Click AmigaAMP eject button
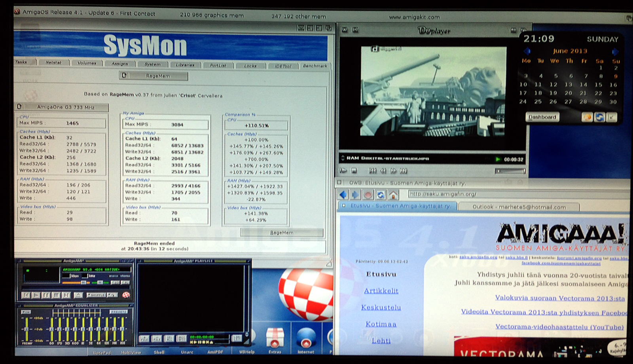 [78, 295]
